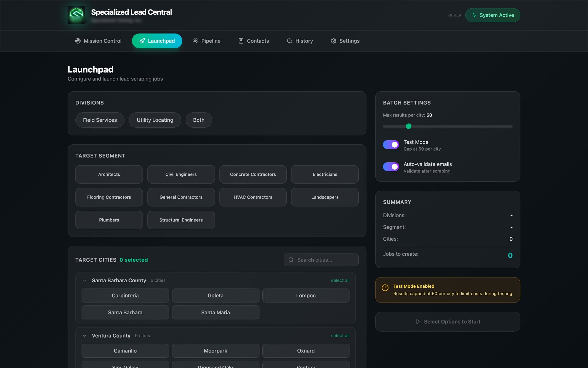Choose the city Moorpark
Viewport: 588px width, 368px height.
[216, 351]
